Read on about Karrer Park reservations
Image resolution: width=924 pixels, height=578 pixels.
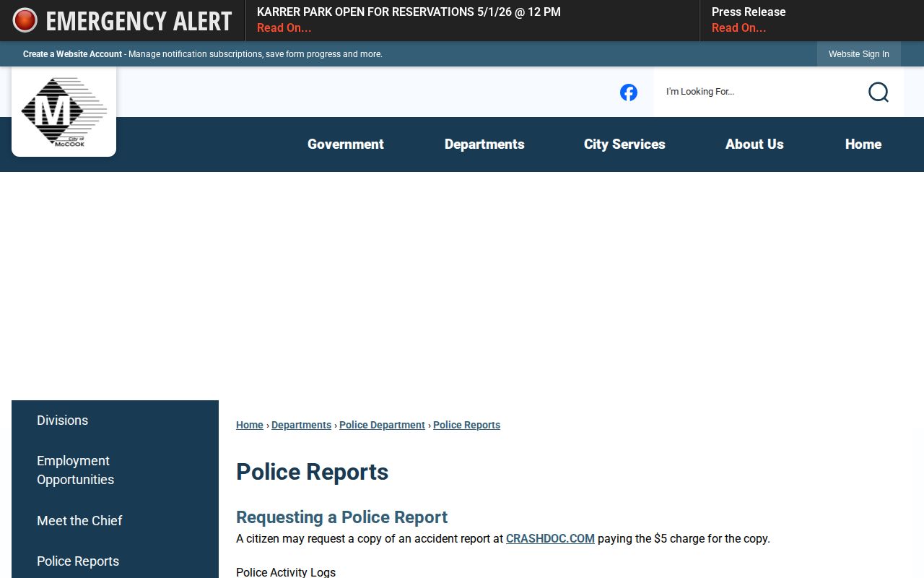pos(284,28)
